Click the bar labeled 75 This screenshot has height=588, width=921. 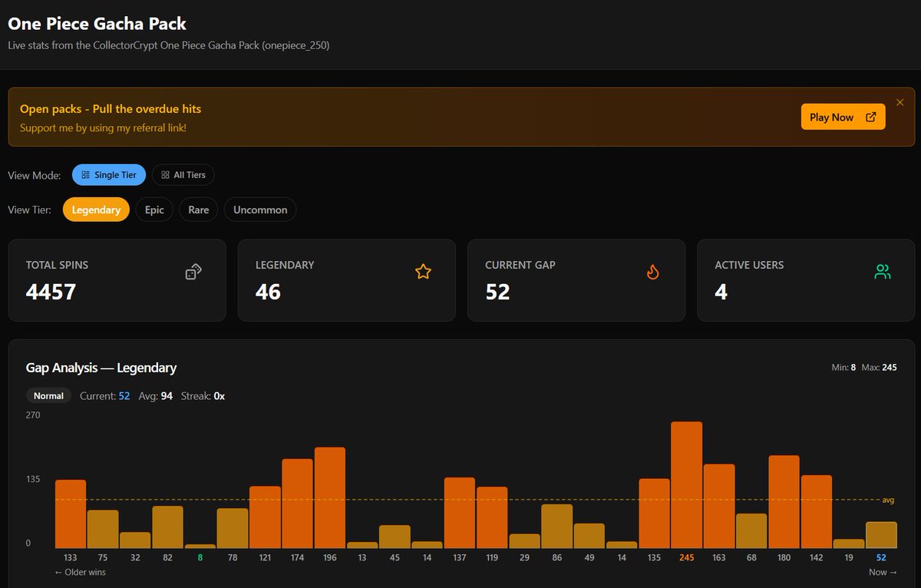tap(103, 529)
